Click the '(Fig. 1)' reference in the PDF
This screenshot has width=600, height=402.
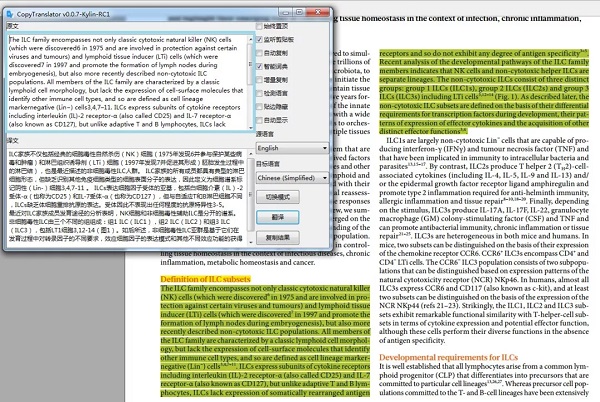[505, 97]
